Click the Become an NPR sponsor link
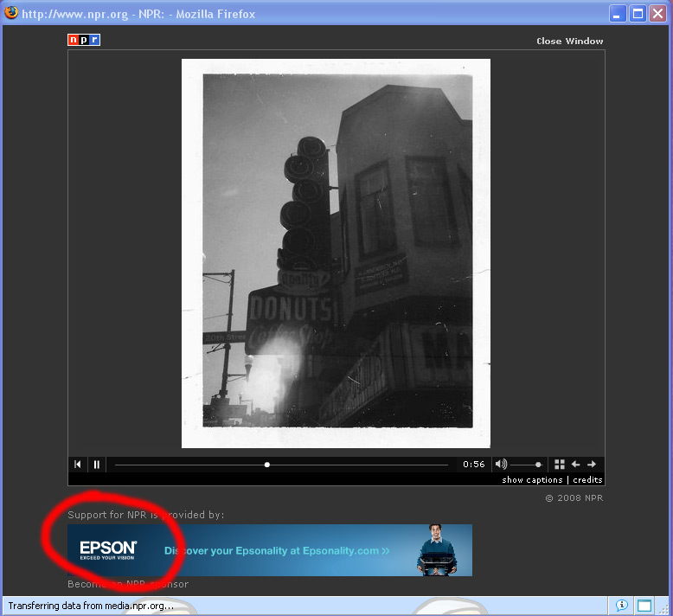Viewport: 673px width, 616px height. (128, 584)
